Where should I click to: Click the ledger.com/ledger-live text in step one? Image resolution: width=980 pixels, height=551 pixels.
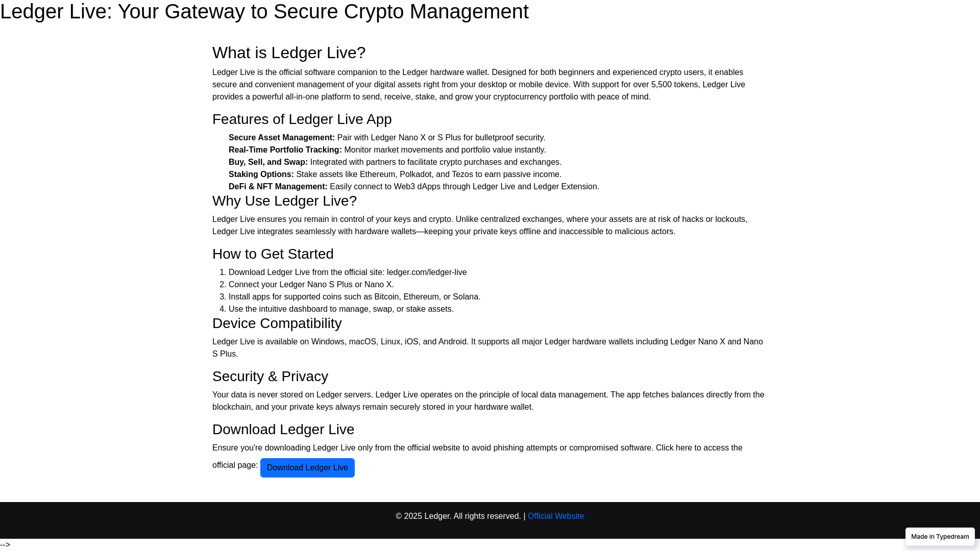click(427, 272)
